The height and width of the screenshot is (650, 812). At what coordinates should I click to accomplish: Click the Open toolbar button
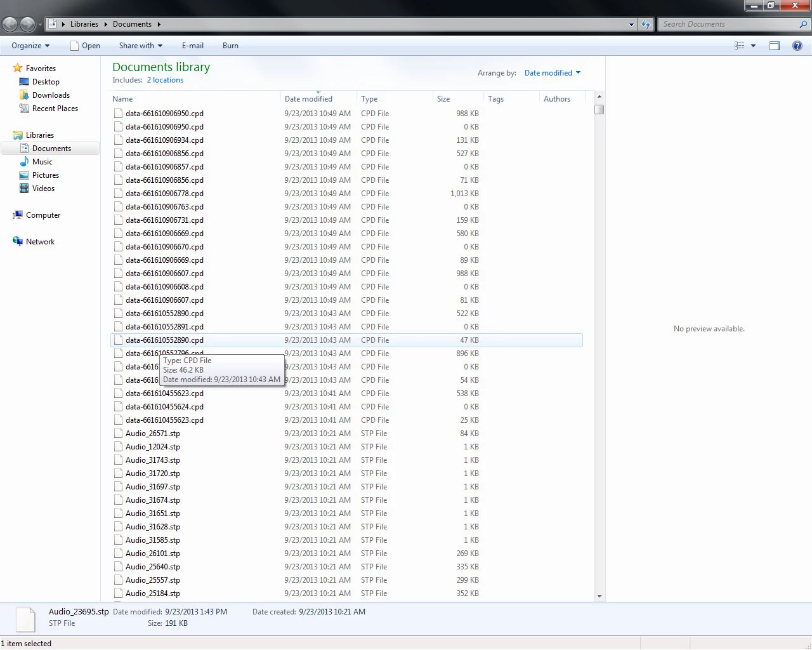click(x=86, y=46)
